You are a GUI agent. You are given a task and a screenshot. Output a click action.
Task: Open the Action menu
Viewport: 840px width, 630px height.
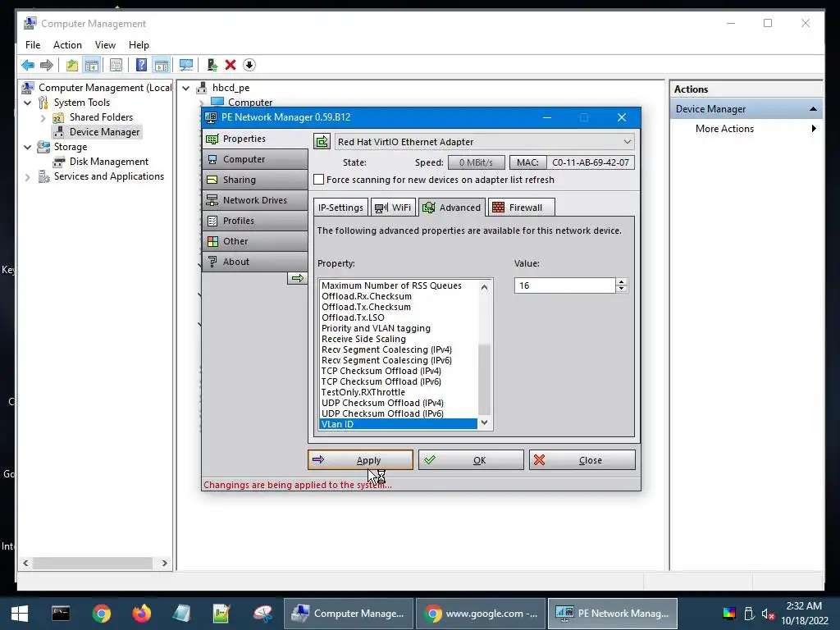67,45
